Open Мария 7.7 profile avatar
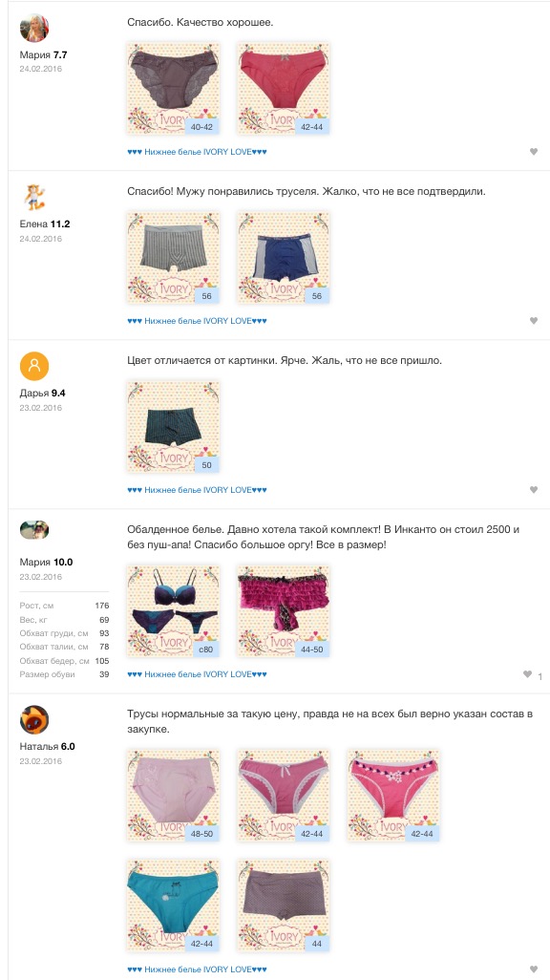The height and width of the screenshot is (980, 550). tap(34, 28)
